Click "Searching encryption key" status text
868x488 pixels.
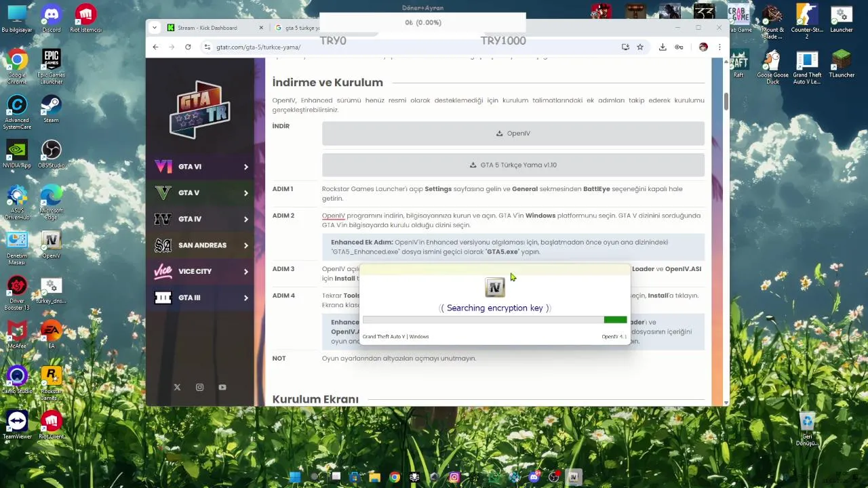point(495,308)
